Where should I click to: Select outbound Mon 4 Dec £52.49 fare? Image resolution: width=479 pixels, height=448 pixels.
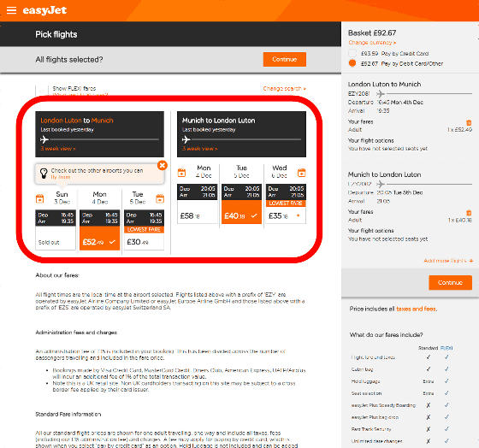tap(99, 230)
